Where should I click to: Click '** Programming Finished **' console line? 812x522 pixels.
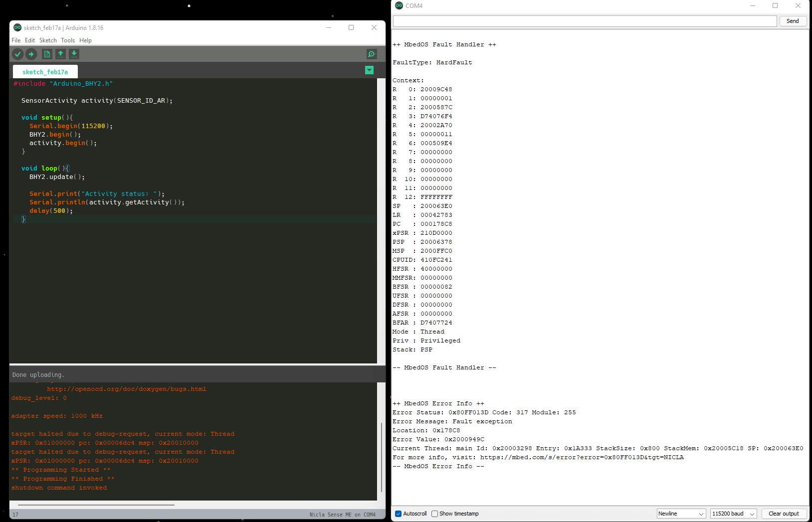(x=63, y=479)
